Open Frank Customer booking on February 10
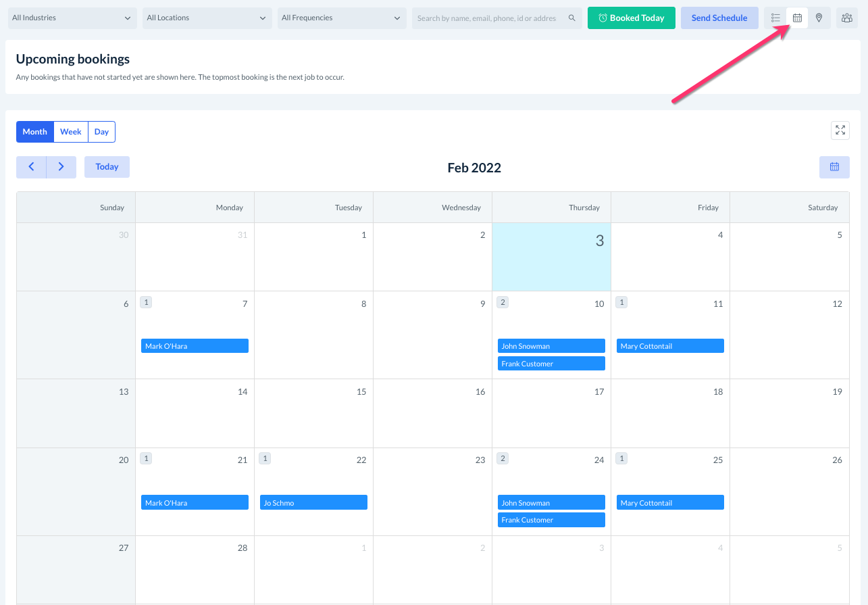This screenshot has height=605, width=868. 552,364
